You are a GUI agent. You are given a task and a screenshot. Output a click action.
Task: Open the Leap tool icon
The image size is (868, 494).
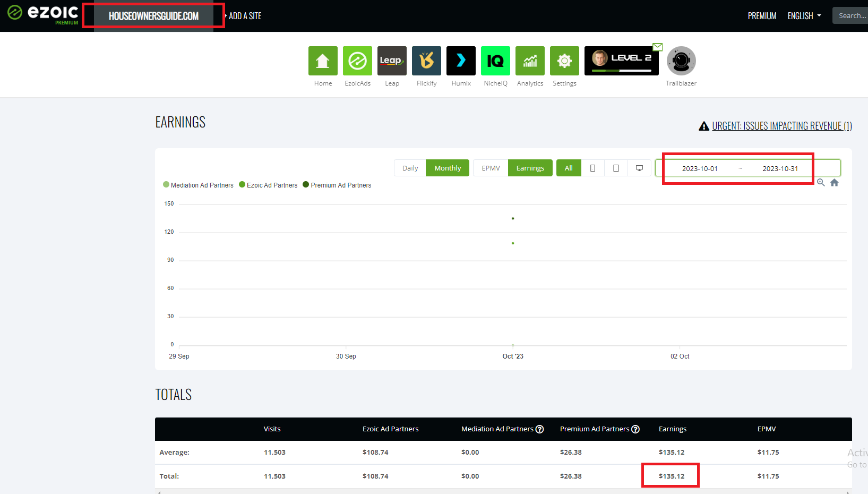[x=392, y=61]
